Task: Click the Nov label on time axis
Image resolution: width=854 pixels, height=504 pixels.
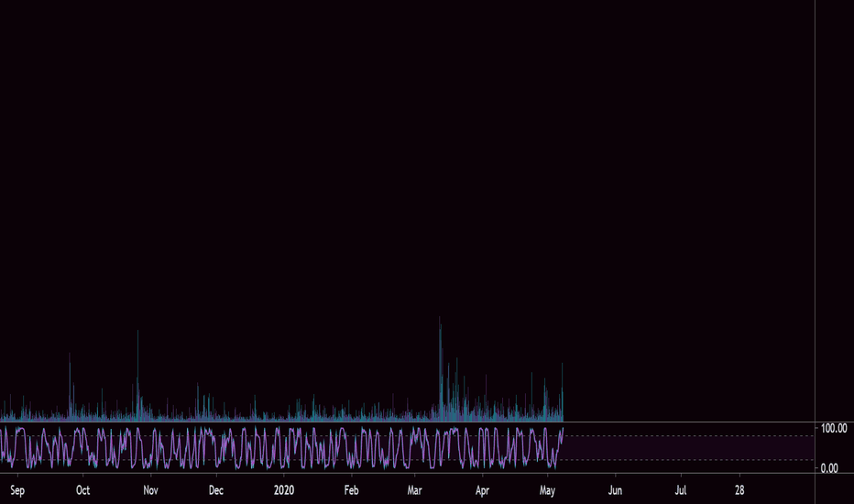Action: (x=150, y=490)
